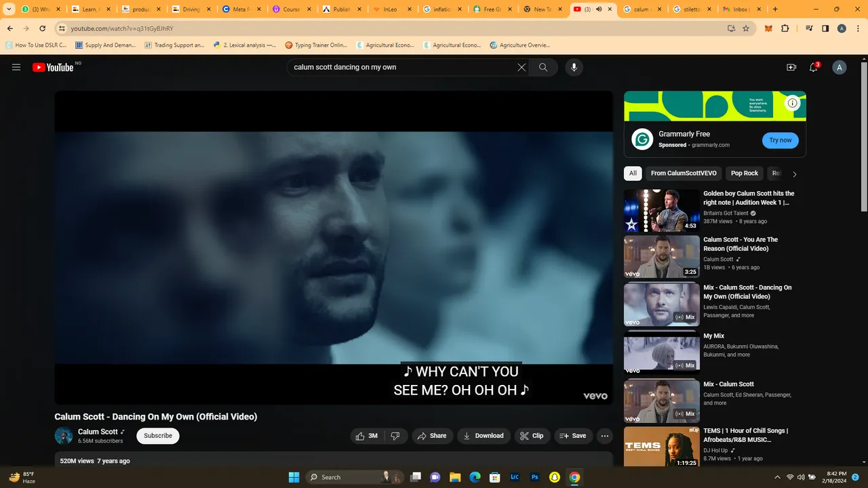Switch to the Inbox Gmail tab
The height and width of the screenshot is (488, 868).
(742, 9)
